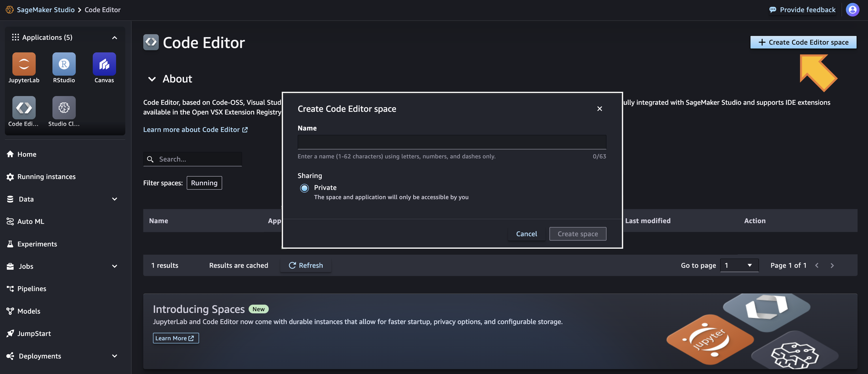Go to next page arrow
The width and height of the screenshot is (868, 374).
(832, 265)
